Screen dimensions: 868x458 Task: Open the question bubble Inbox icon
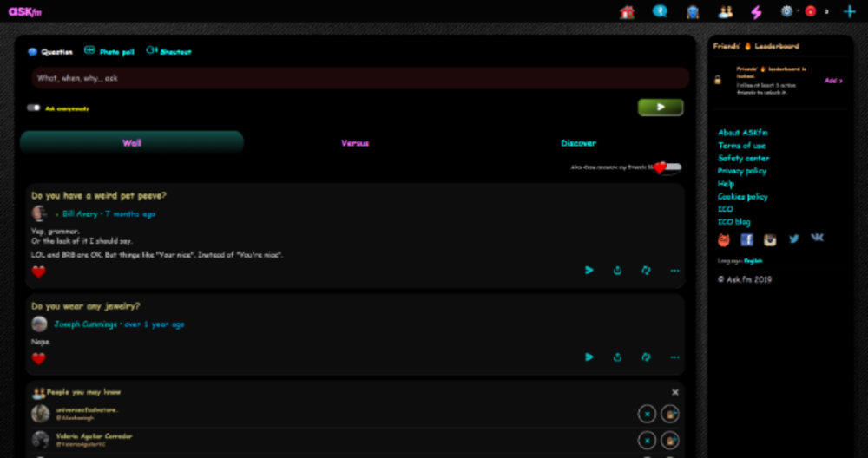pos(660,11)
